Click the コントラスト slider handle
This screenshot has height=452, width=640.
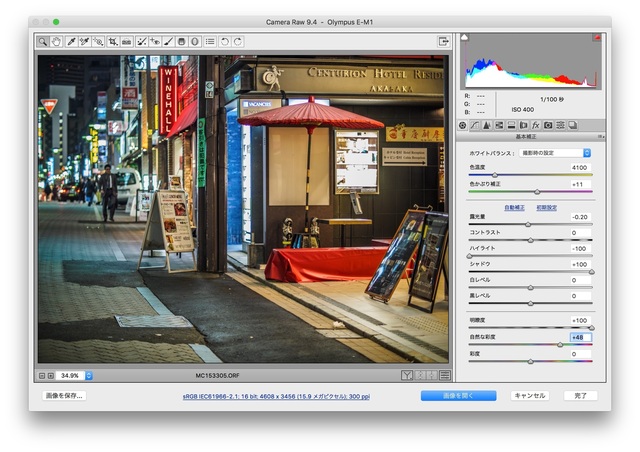click(x=531, y=240)
